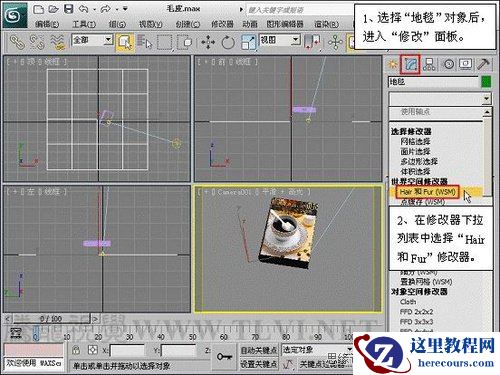The height and width of the screenshot is (375, 500).
Task: Switch to the Display panel tab
Action: [466, 64]
